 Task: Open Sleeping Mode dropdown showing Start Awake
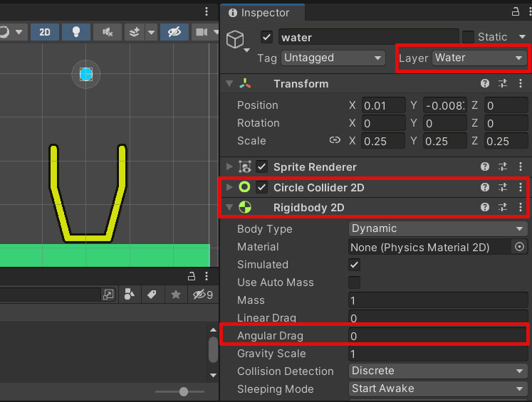438,388
